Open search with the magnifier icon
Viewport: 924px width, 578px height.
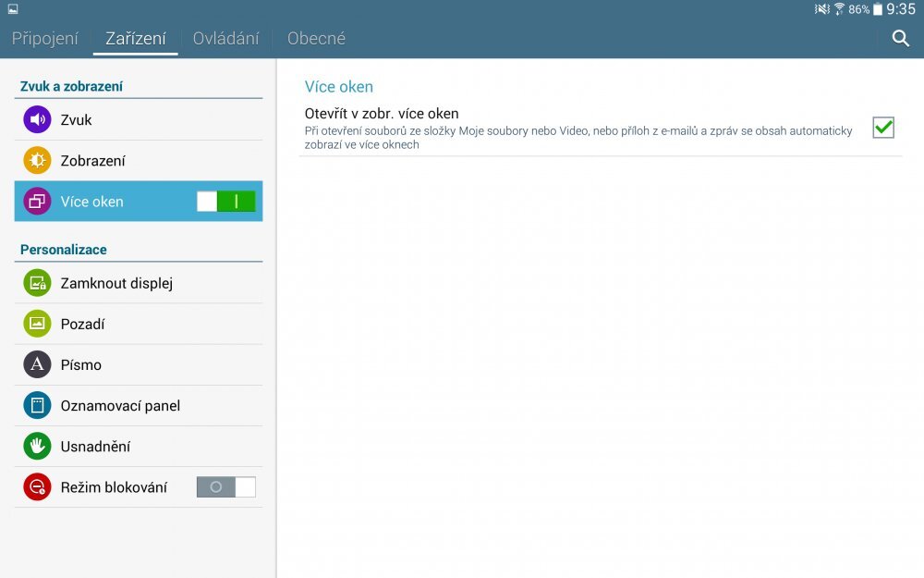pos(900,39)
